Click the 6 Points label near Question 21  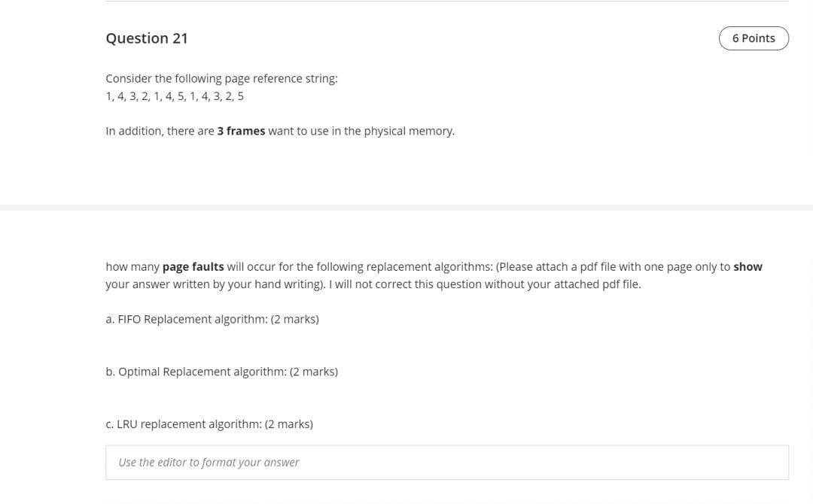click(754, 38)
